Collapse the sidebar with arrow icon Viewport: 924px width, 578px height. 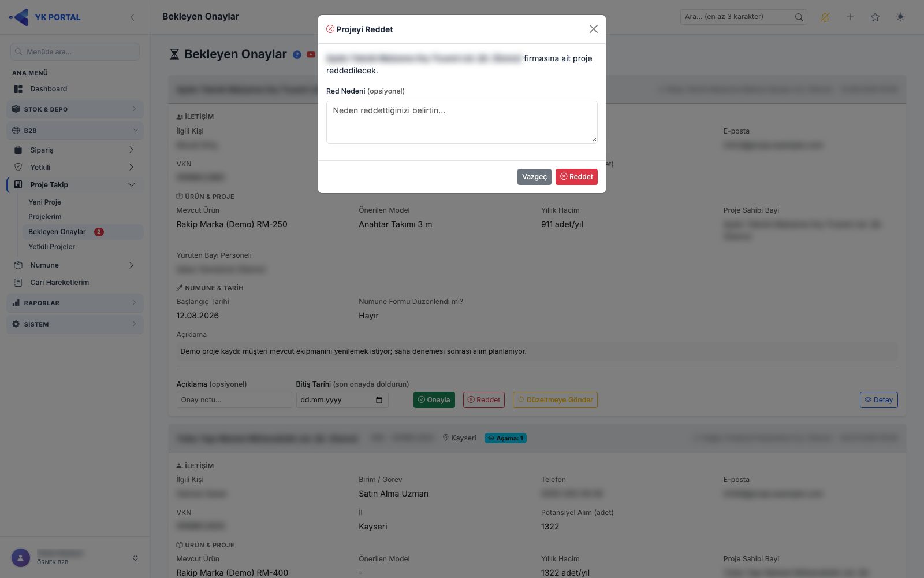coord(132,17)
